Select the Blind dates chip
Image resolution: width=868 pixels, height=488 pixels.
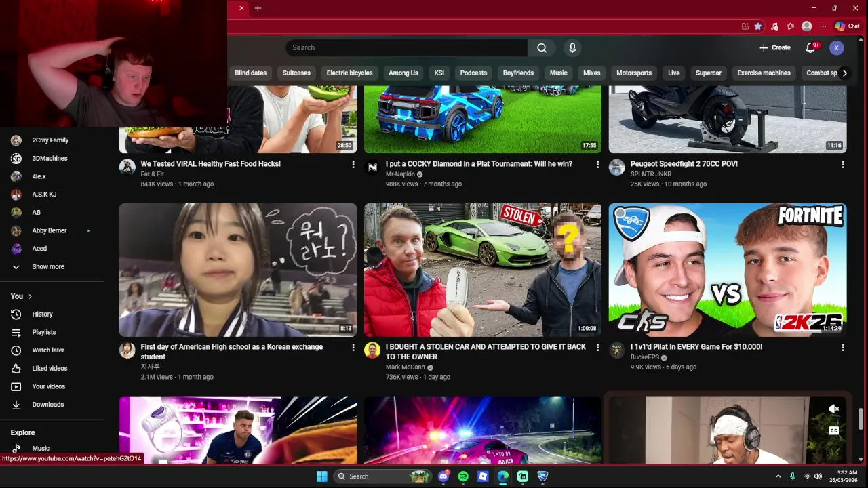click(x=250, y=73)
